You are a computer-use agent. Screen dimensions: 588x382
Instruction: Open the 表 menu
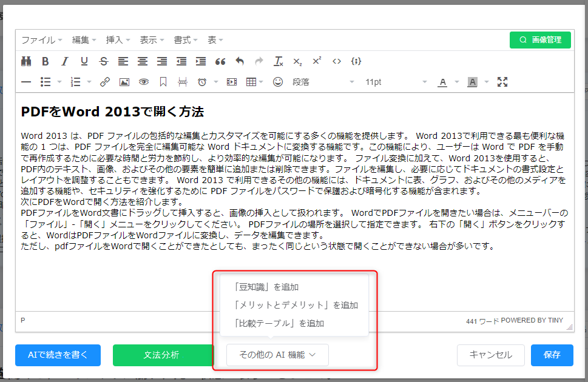(215, 40)
